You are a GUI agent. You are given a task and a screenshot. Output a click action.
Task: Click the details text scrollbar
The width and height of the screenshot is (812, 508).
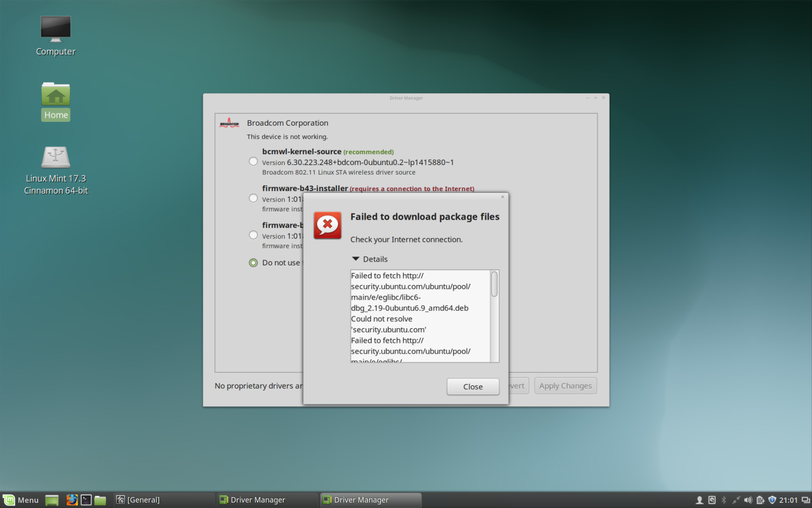[x=494, y=284]
